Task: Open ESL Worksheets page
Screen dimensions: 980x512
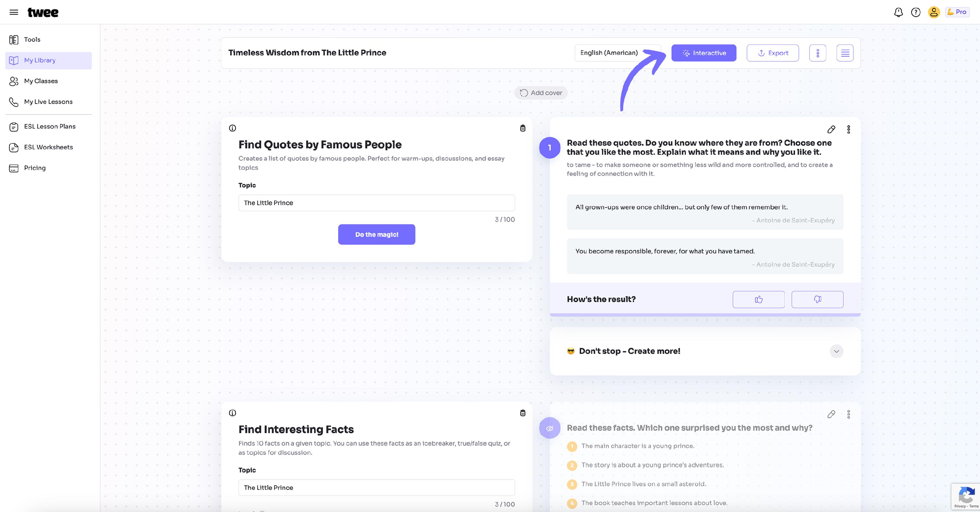Action: click(x=48, y=147)
